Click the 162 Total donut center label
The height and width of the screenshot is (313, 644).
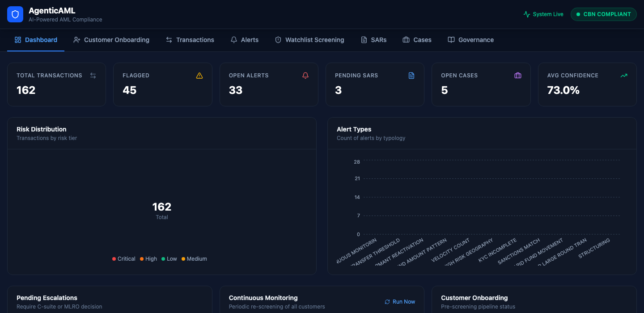(162, 210)
